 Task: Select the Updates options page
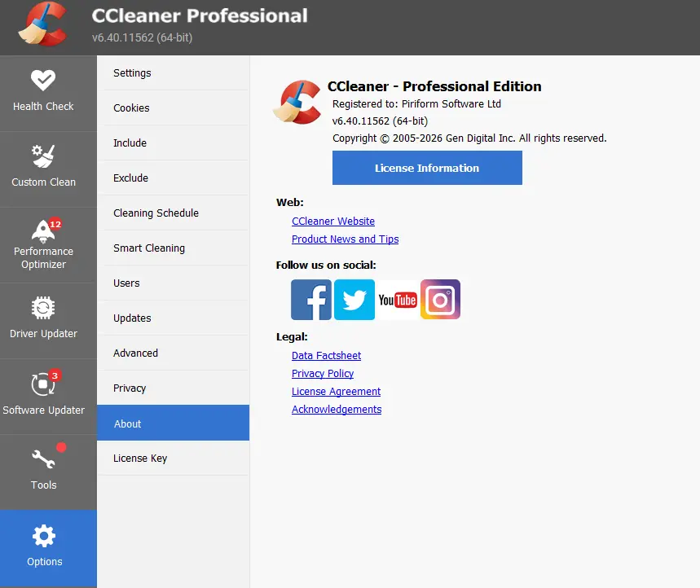[173, 318]
